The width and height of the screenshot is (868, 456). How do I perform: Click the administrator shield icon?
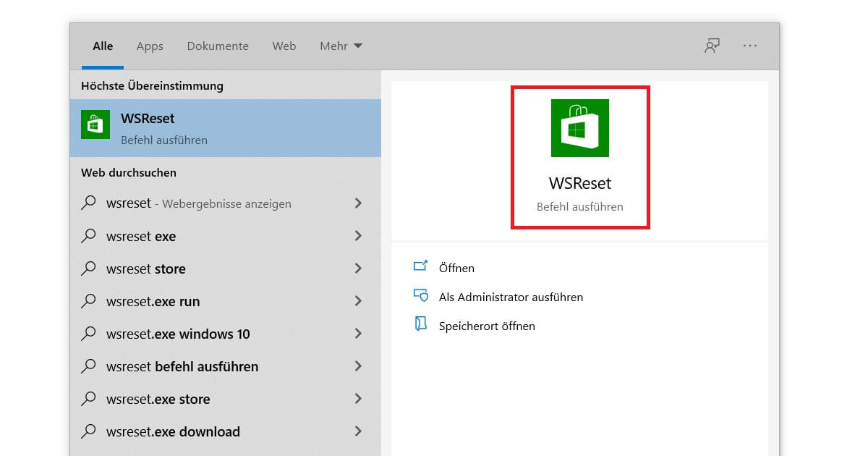click(x=421, y=295)
